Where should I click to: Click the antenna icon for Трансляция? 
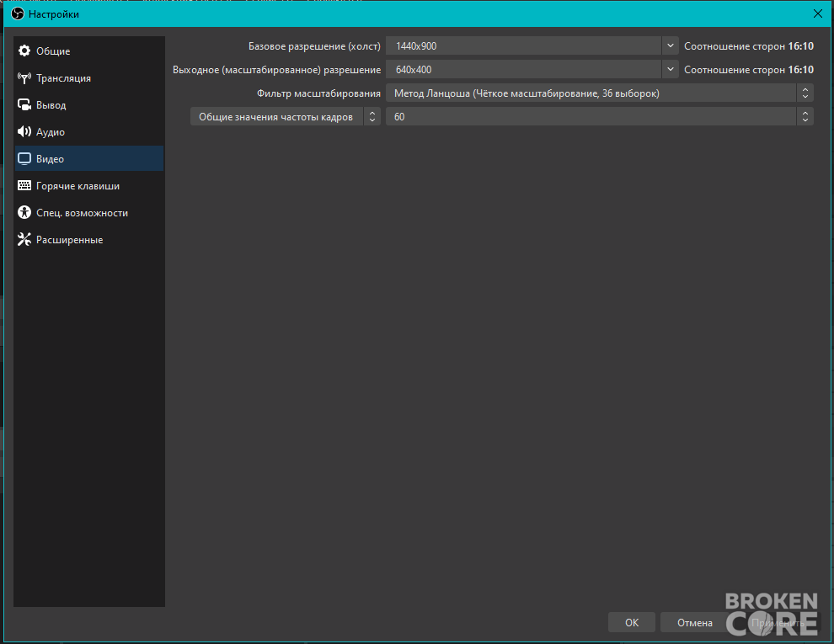pos(24,78)
